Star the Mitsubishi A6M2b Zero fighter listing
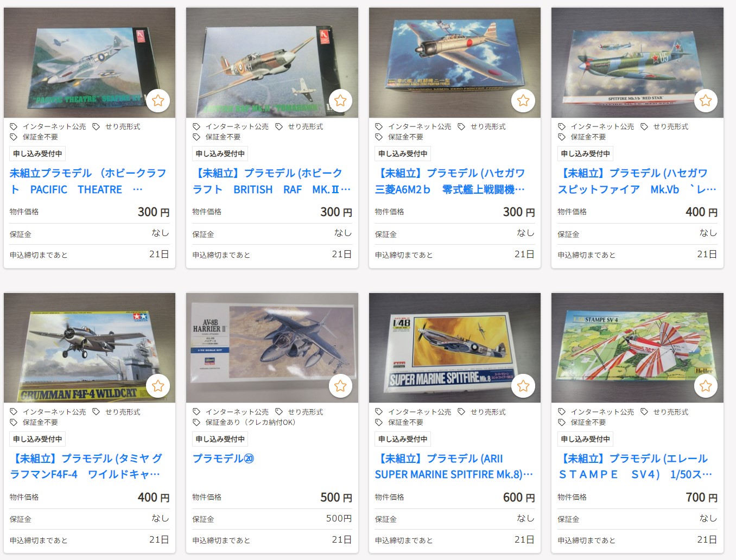This screenshot has width=736, height=560. (x=523, y=100)
